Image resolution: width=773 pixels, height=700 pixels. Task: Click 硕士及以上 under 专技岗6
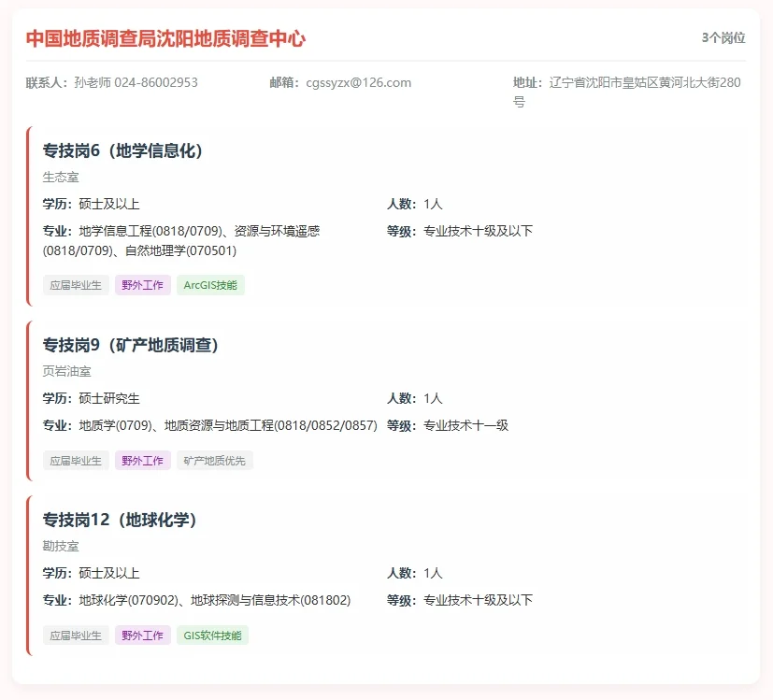[109, 204]
